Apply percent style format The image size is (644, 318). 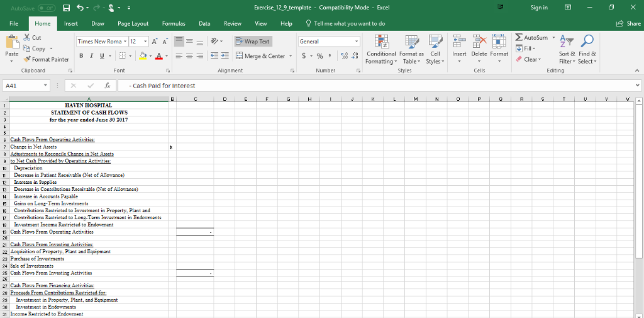pos(320,56)
